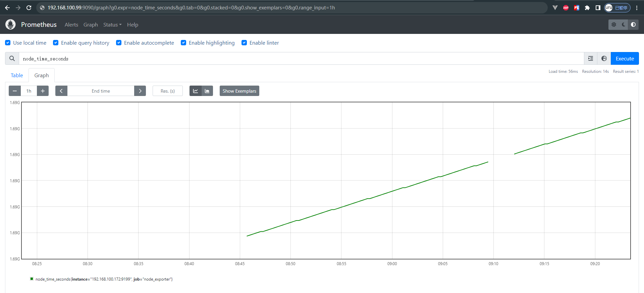The image size is (644, 293).
Task: Click the Prometheus brand title
Action: (39, 25)
